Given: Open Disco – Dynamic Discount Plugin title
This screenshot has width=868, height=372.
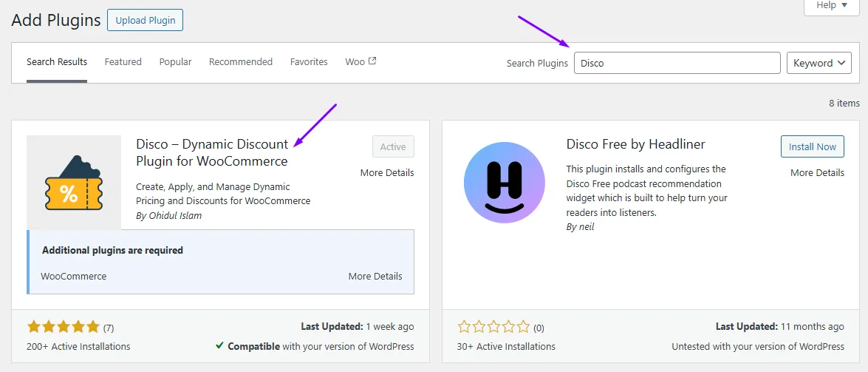Looking at the screenshot, I should point(212,152).
